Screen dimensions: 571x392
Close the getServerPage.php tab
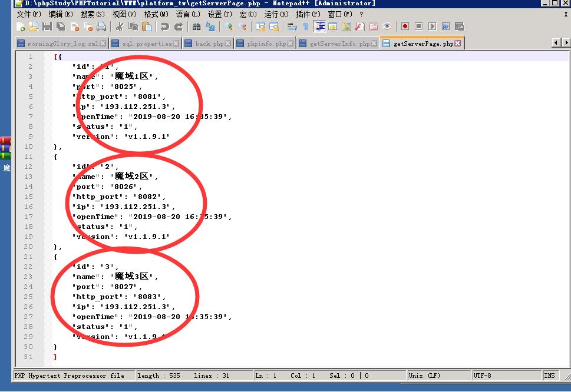[457, 44]
